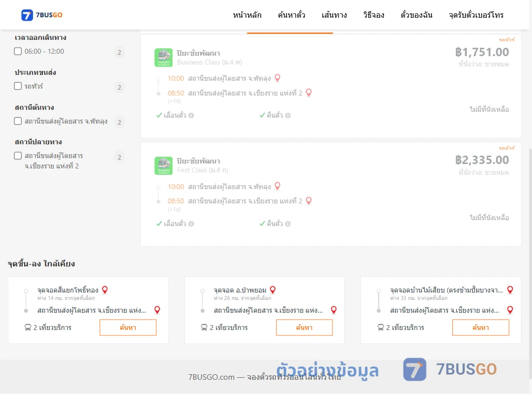Open map pin for เชียงราย in First Class trip
The width and height of the screenshot is (532, 394).
(309, 201)
